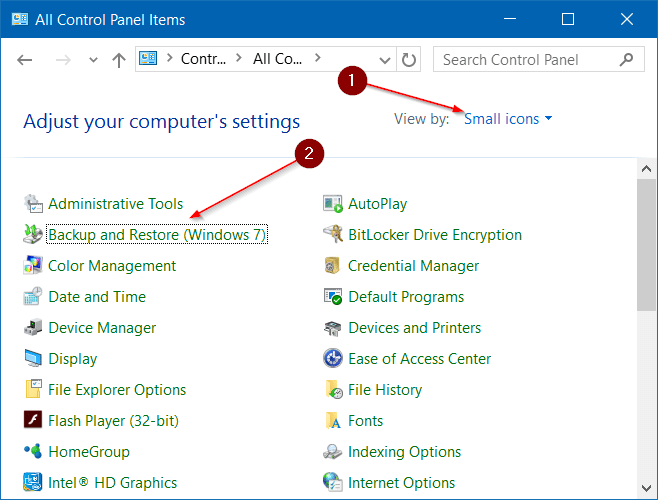Open the Internet Options link

[402, 483]
